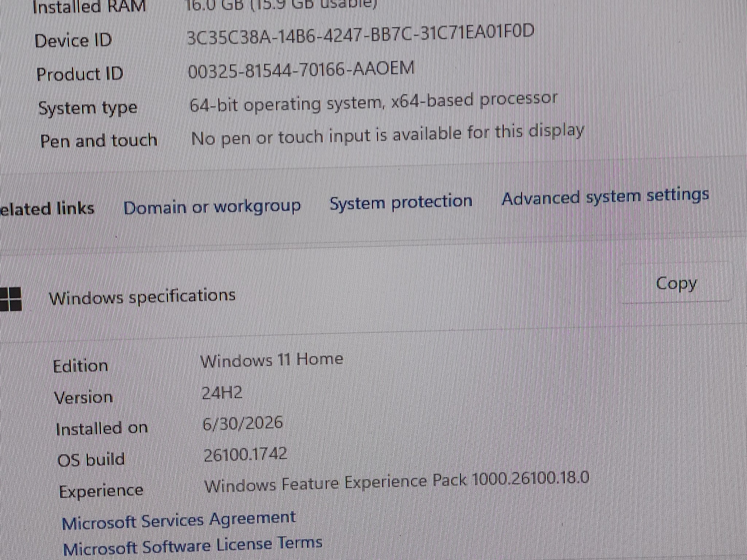This screenshot has width=747, height=560.
Task: Click the OS build label
Action: [92, 460]
